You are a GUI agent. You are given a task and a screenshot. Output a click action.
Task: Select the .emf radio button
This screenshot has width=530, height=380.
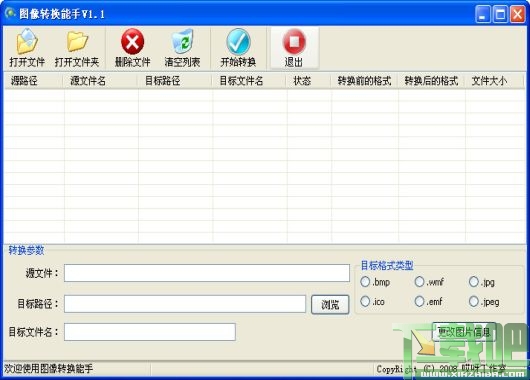click(x=419, y=301)
